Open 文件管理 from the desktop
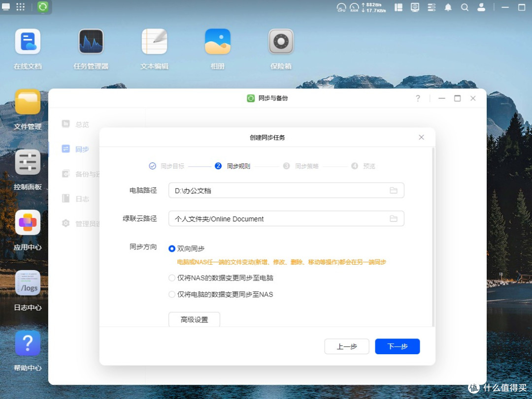532x399 pixels. point(28,102)
